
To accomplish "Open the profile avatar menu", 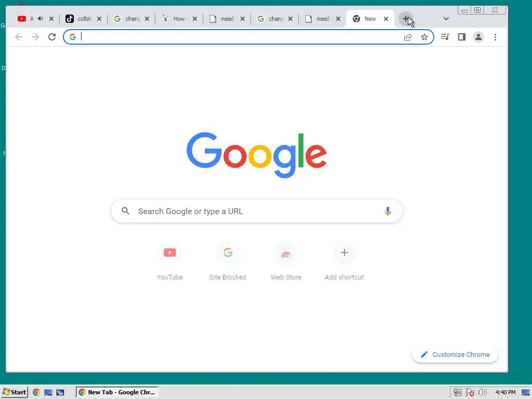I will click(x=478, y=37).
